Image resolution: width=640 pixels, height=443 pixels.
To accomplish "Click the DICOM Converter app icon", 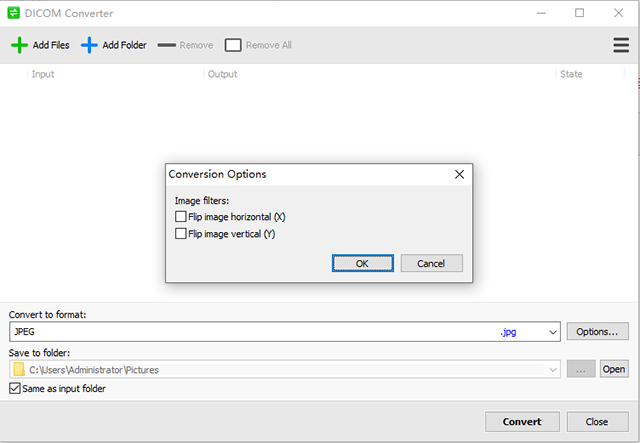I will 14,13.
